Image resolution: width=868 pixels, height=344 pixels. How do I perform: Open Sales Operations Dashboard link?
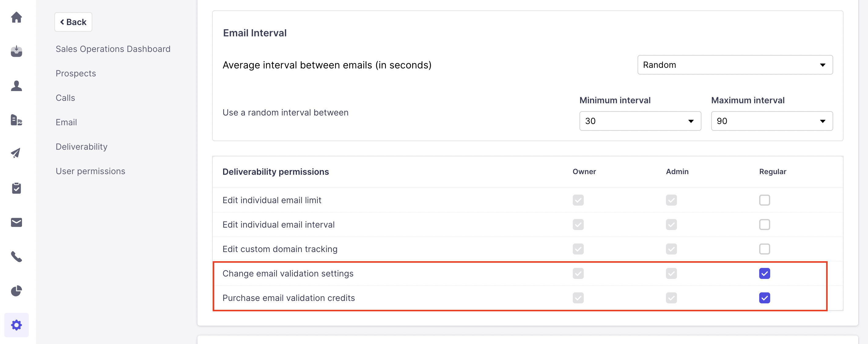coord(113,49)
